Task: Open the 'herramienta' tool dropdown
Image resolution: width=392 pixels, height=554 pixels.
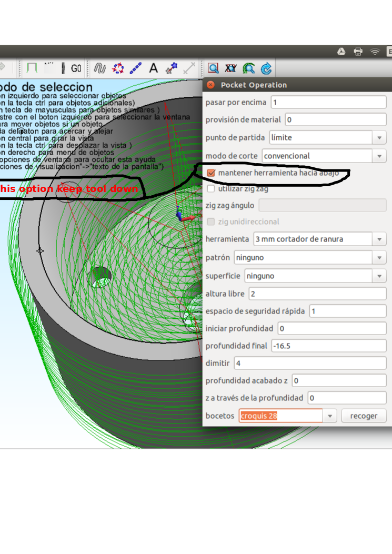Action: point(379,239)
